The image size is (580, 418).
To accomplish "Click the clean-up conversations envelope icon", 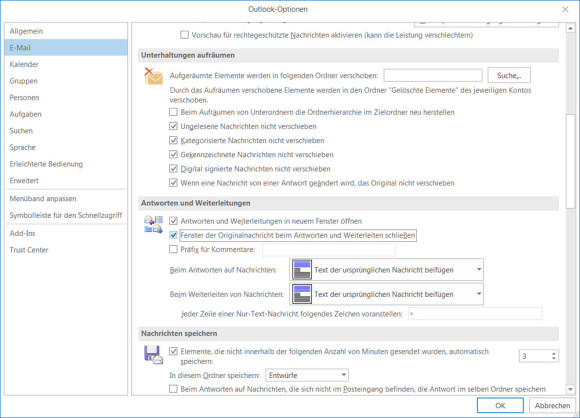I will (x=154, y=77).
